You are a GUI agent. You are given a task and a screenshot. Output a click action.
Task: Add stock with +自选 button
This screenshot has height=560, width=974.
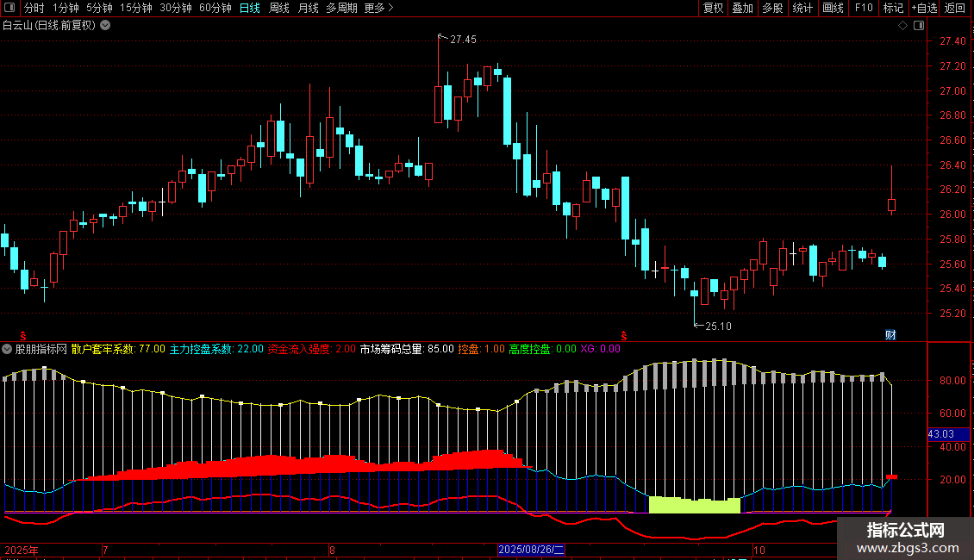point(924,8)
